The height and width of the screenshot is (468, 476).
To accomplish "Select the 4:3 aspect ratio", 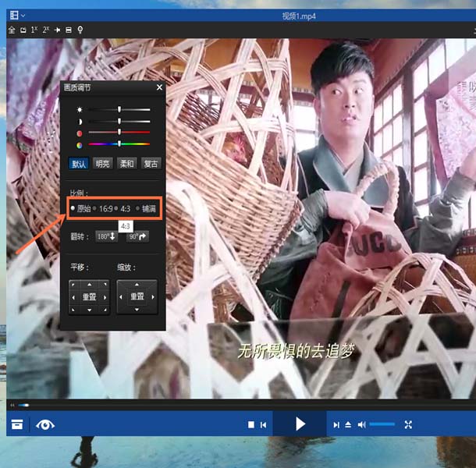I will click(x=123, y=208).
